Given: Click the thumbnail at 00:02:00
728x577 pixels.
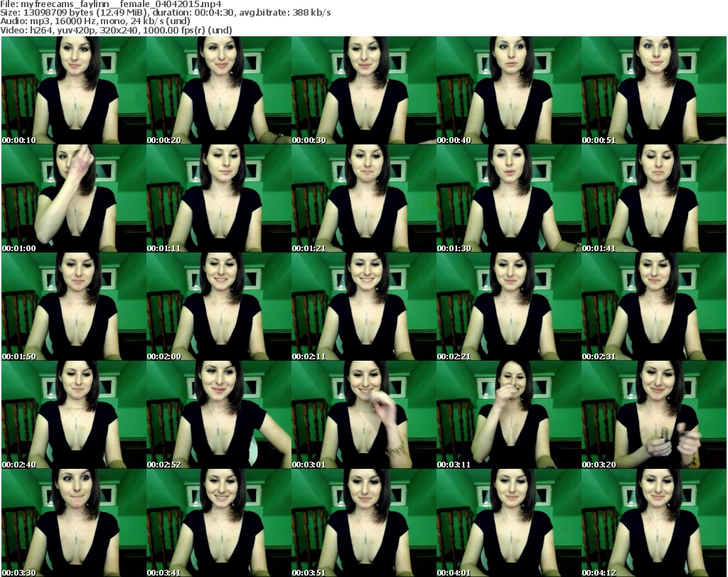Looking at the screenshot, I should click(218, 307).
